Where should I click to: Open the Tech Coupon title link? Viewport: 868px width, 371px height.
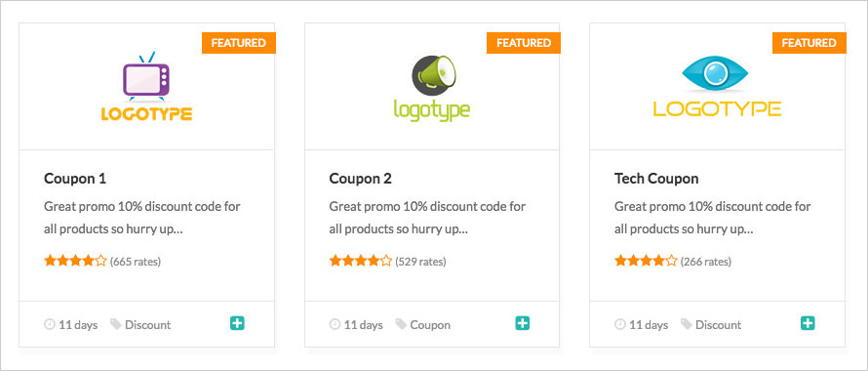point(656,179)
